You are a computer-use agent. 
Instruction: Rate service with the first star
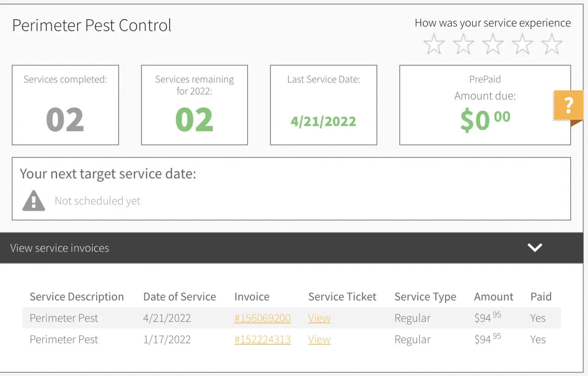click(x=434, y=44)
